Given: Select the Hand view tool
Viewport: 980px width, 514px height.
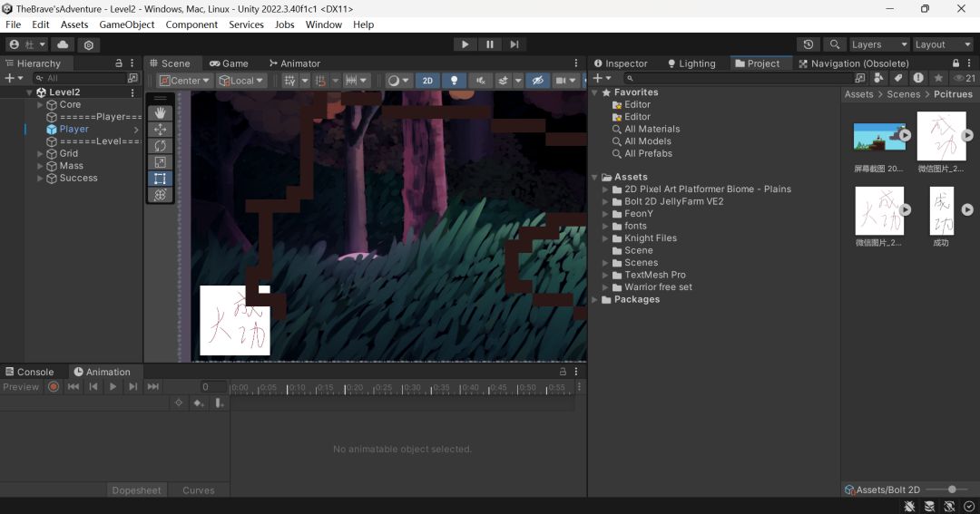Looking at the screenshot, I should [160, 113].
